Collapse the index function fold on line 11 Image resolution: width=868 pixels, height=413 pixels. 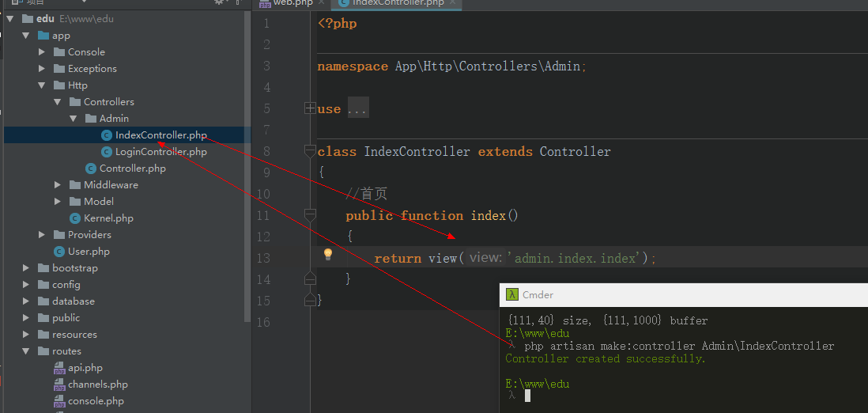coord(310,214)
